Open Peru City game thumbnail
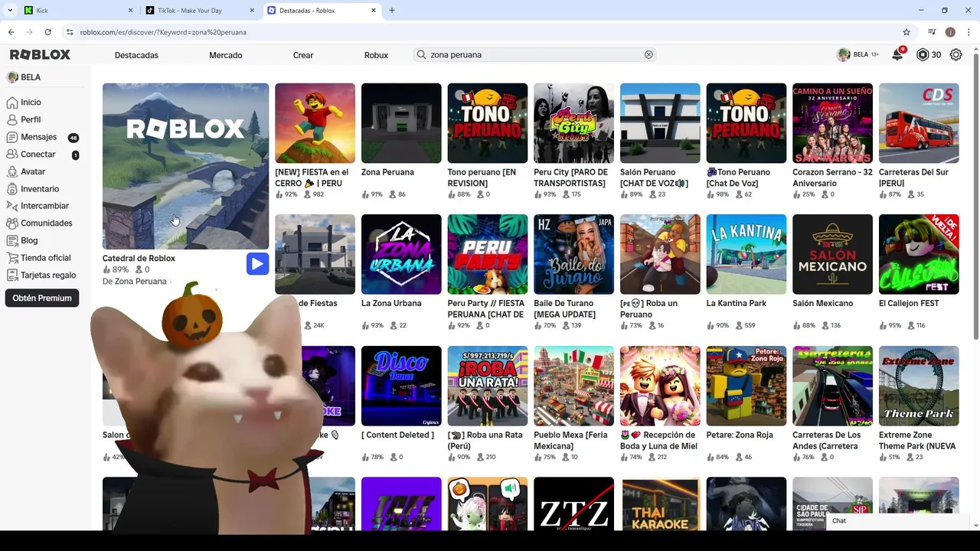Viewport: 980px width, 551px height. click(x=574, y=123)
